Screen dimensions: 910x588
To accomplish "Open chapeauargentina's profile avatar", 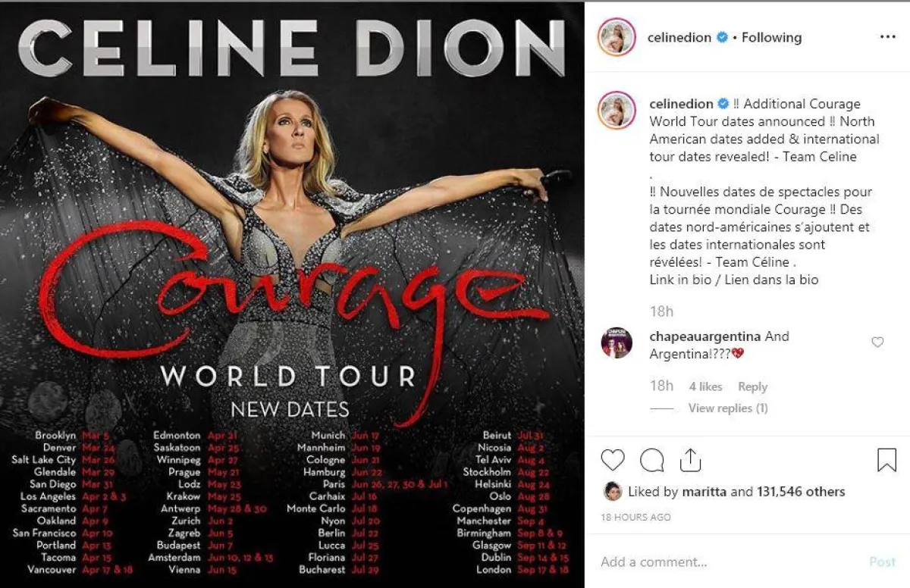I will click(617, 342).
